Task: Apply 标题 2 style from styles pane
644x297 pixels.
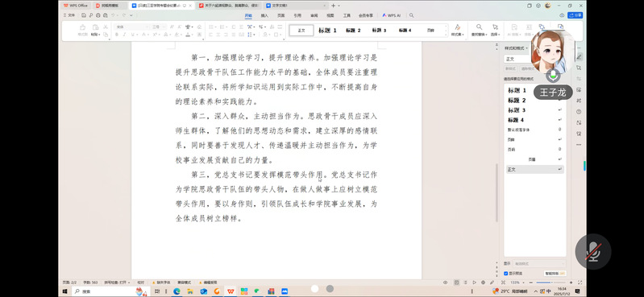Action: pos(517,100)
